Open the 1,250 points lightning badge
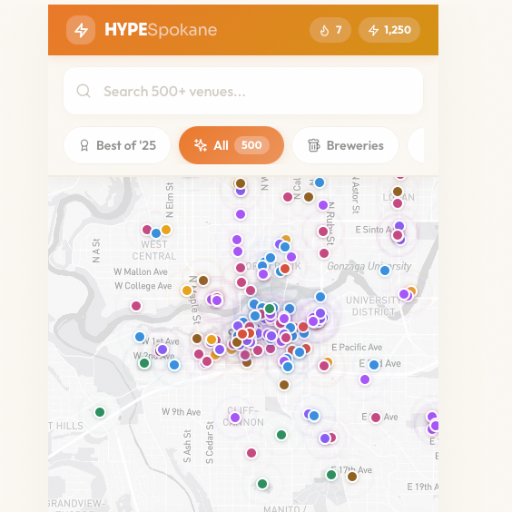The image size is (512, 512). (389, 30)
